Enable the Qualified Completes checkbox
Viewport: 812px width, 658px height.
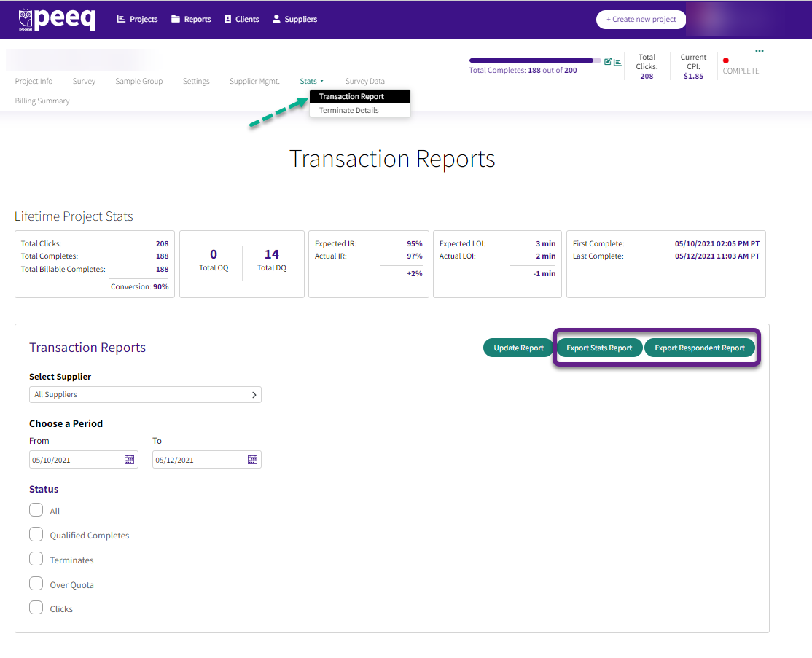coord(36,534)
